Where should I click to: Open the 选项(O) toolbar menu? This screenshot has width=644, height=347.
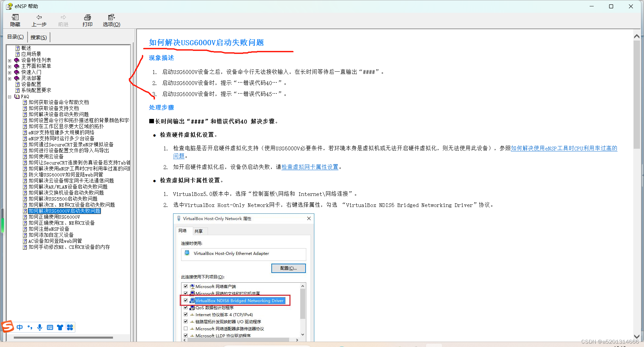[x=111, y=20]
